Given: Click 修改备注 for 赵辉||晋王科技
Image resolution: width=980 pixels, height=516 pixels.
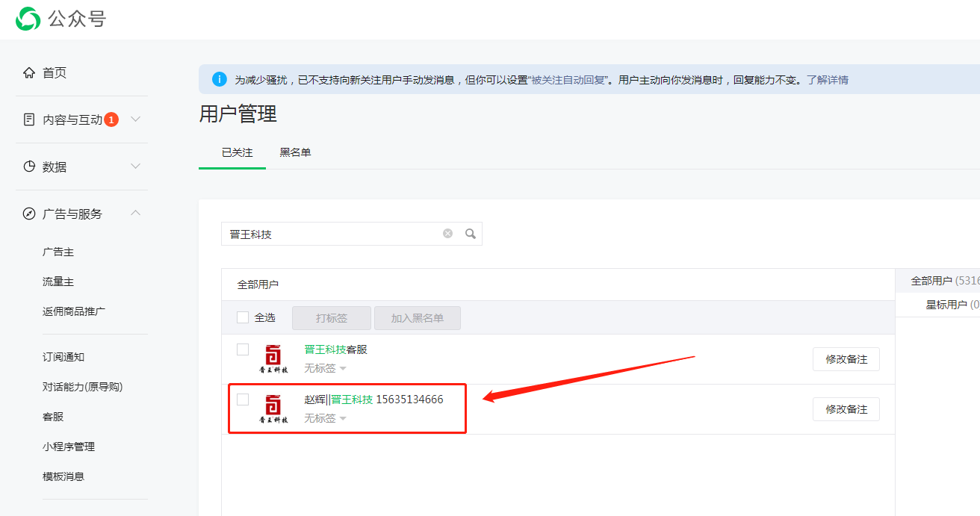Looking at the screenshot, I should (846, 409).
